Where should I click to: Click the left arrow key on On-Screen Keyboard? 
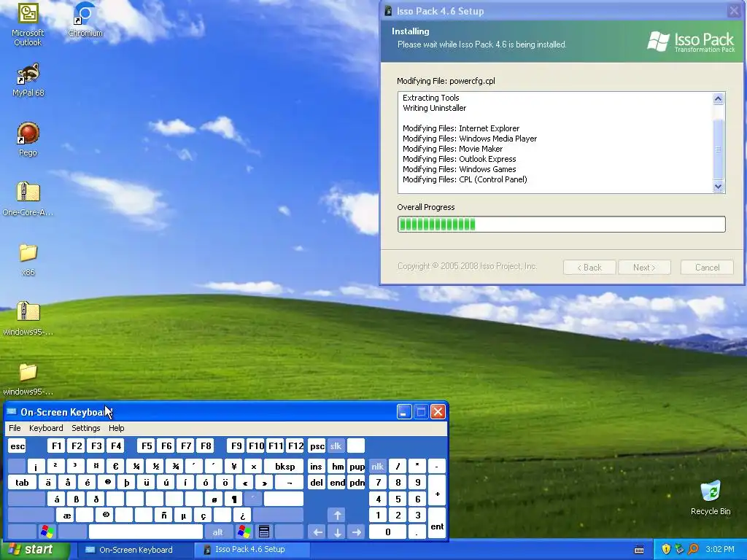pos(317,532)
